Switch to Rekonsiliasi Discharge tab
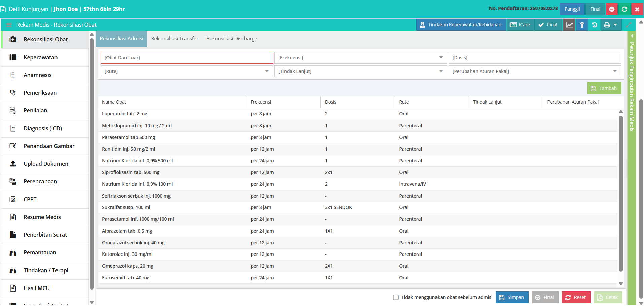Image resolution: width=644 pixels, height=306 pixels. point(232,39)
